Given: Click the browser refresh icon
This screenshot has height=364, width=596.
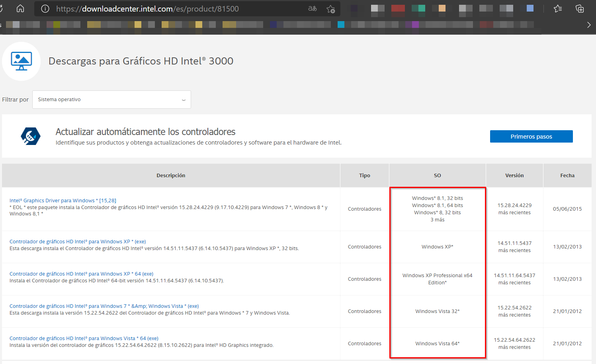Looking at the screenshot, I should pyautogui.click(x=1, y=8).
